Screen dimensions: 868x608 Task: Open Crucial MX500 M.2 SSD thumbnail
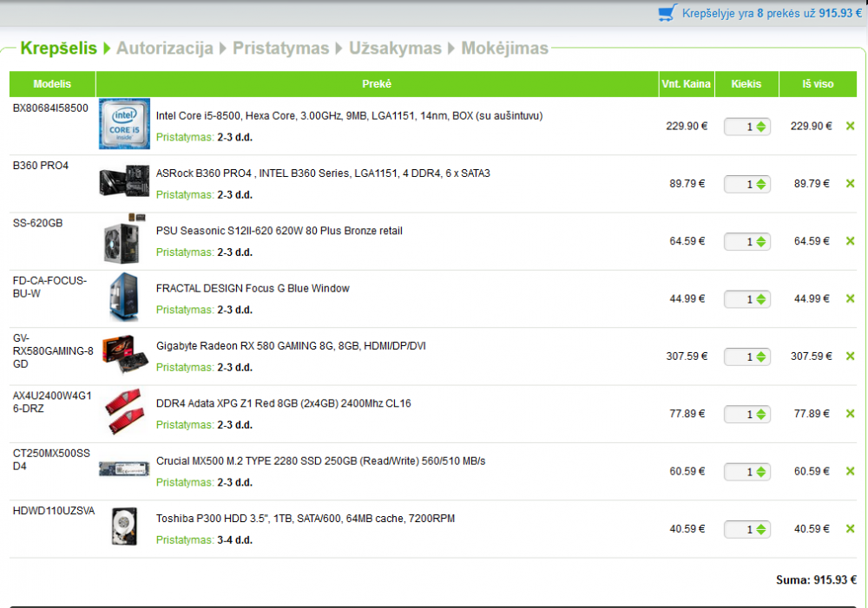tap(124, 469)
